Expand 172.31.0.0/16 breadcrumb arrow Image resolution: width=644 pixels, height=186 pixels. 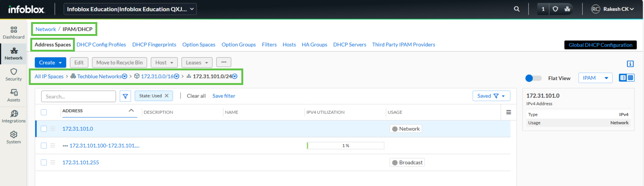tap(176, 77)
